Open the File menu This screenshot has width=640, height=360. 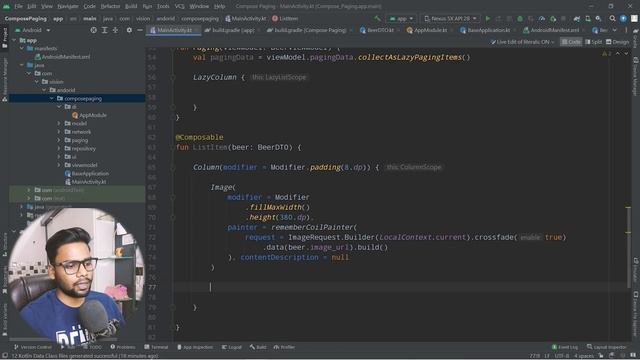coord(18,6)
